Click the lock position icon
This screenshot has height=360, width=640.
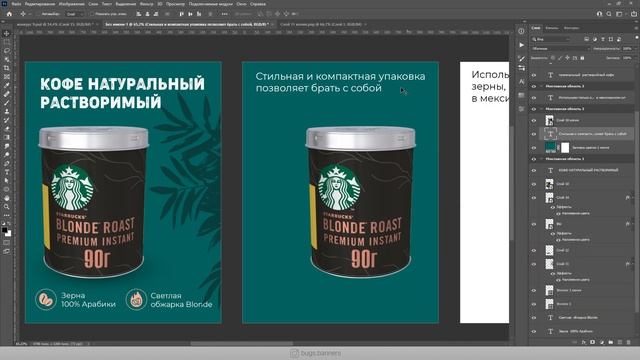tap(567, 58)
